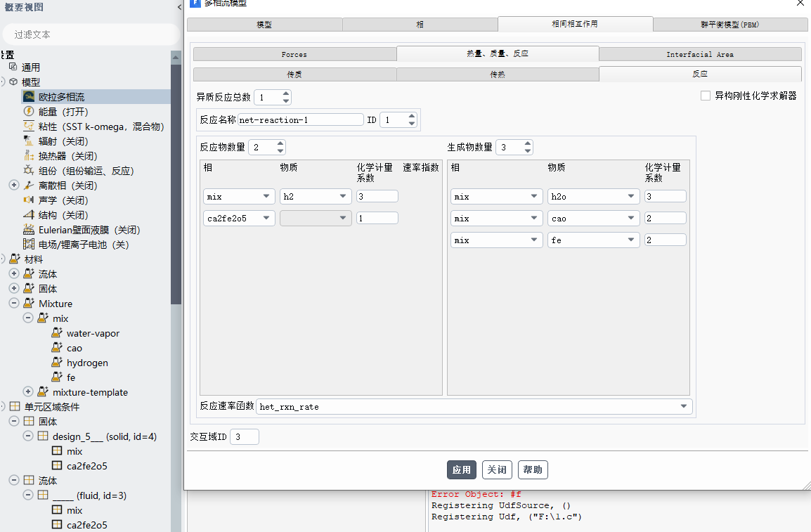Switch to the 群平衡模型(PBM) tab
The width and height of the screenshot is (811, 532).
click(x=729, y=25)
